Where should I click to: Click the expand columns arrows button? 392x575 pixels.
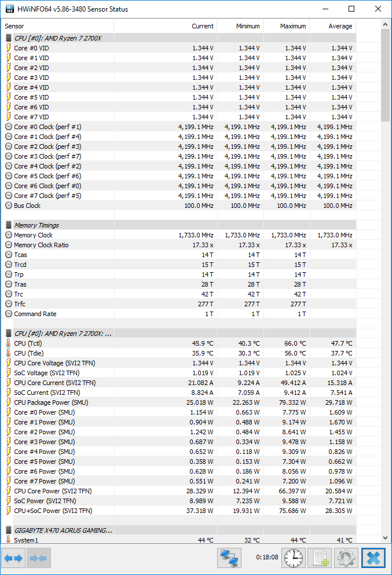13,558
